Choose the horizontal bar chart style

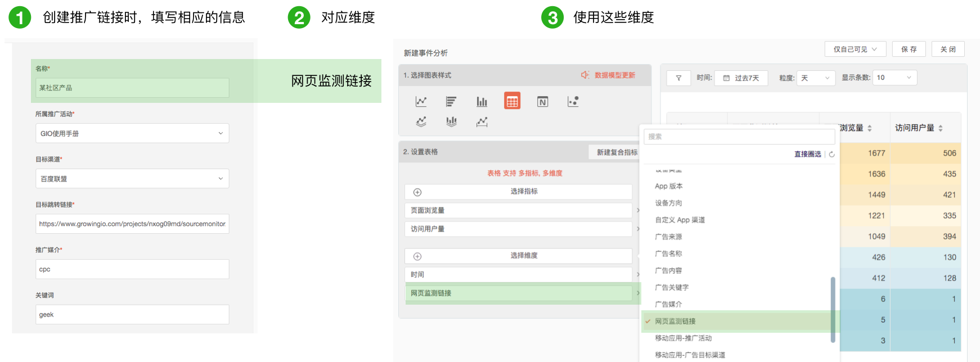point(451,102)
